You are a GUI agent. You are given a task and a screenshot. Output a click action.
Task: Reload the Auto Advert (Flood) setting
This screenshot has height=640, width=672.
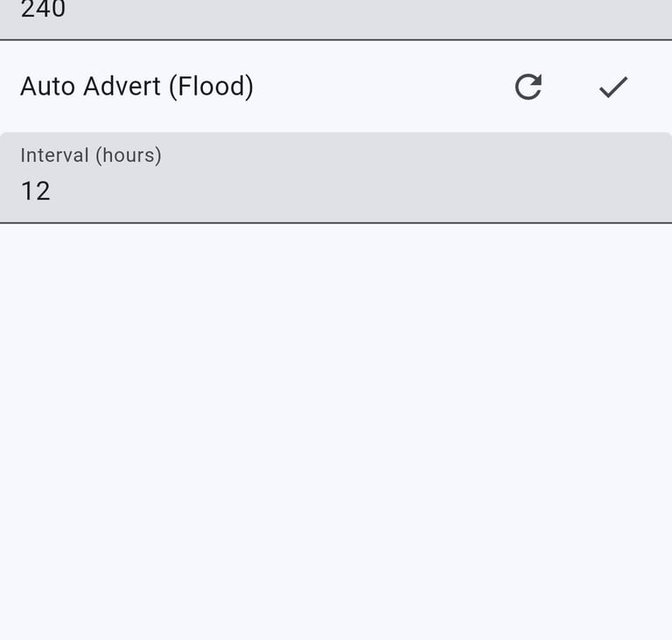(x=528, y=87)
